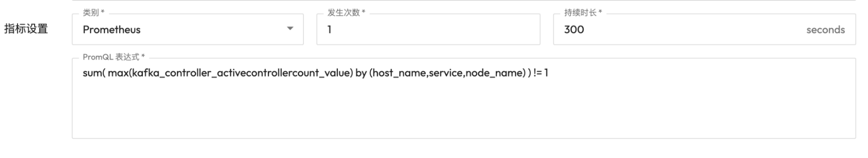Screen dimensions: 868x158
Task: Click the 持续时长 field label
Action: [x=583, y=13]
